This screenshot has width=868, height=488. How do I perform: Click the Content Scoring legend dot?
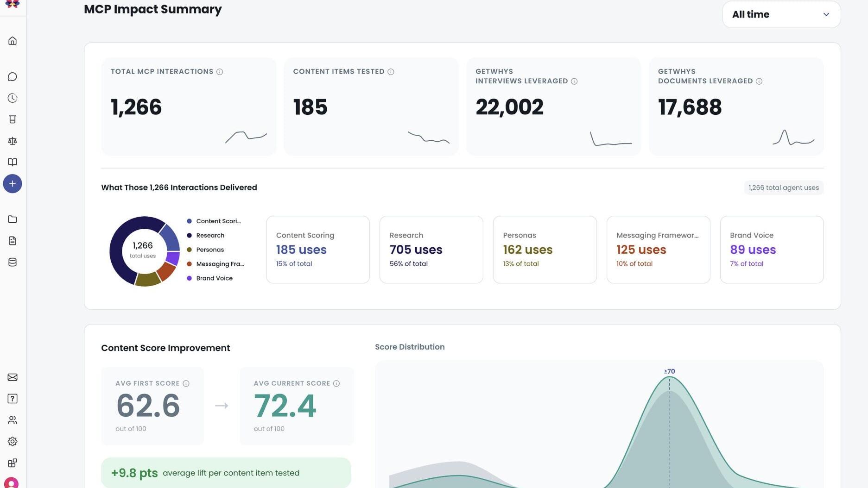click(189, 221)
